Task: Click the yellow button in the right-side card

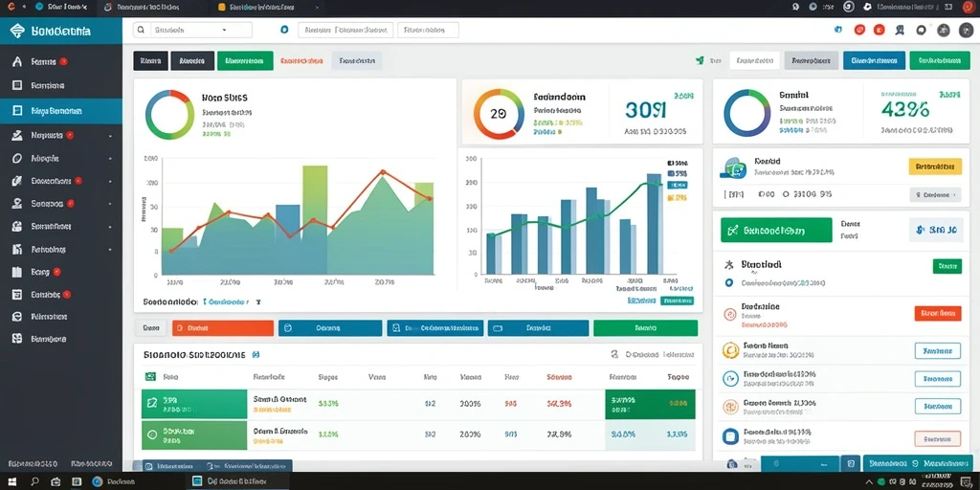Action: (x=934, y=167)
